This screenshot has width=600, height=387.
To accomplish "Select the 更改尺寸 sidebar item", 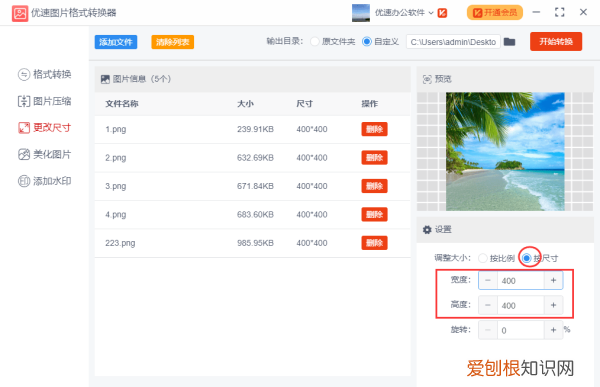I will [x=44, y=127].
